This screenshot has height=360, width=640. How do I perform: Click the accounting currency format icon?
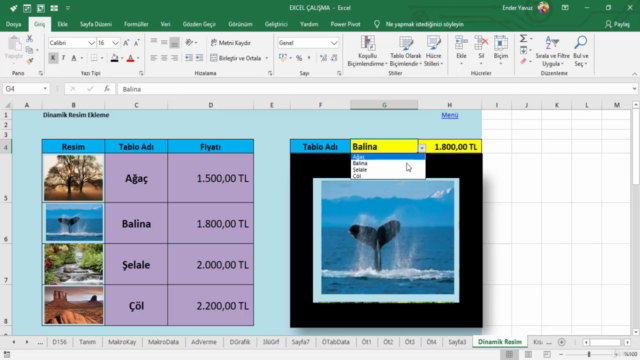point(282,58)
